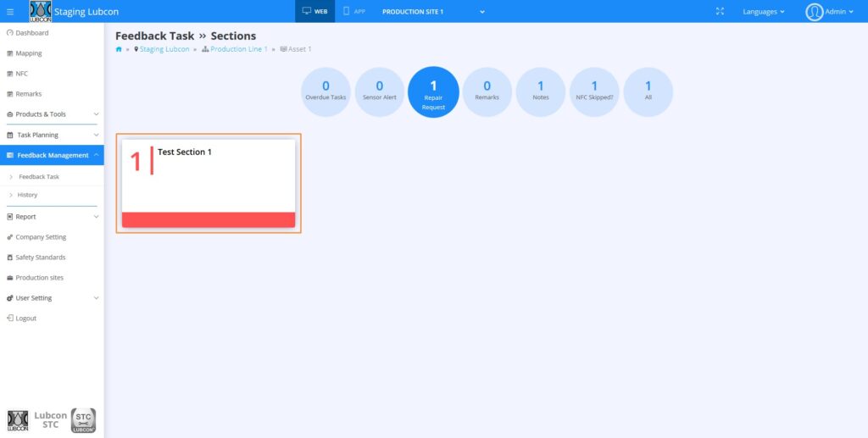Open Dashboard from the sidebar
Image resolution: width=868 pixels, height=438 pixels.
31,33
